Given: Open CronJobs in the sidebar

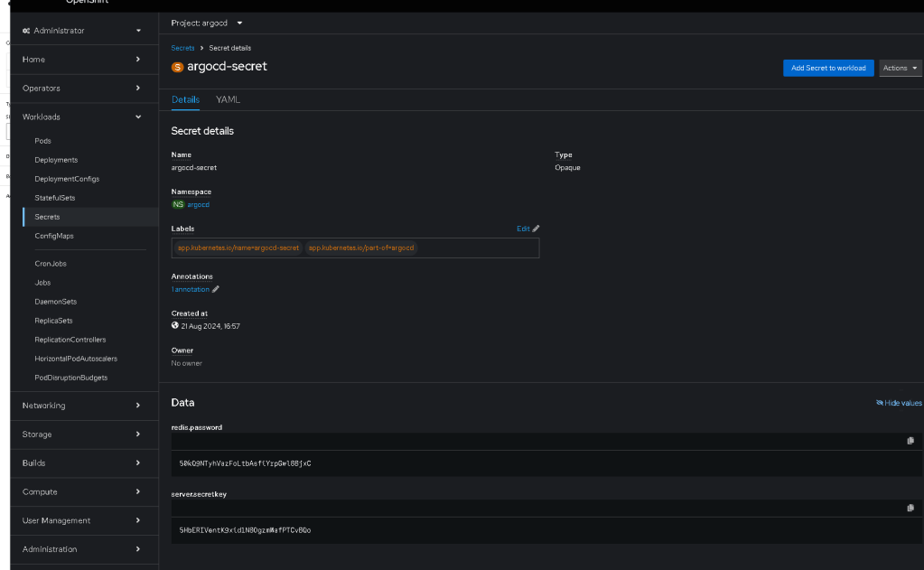Looking at the screenshot, I should point(51,264).
